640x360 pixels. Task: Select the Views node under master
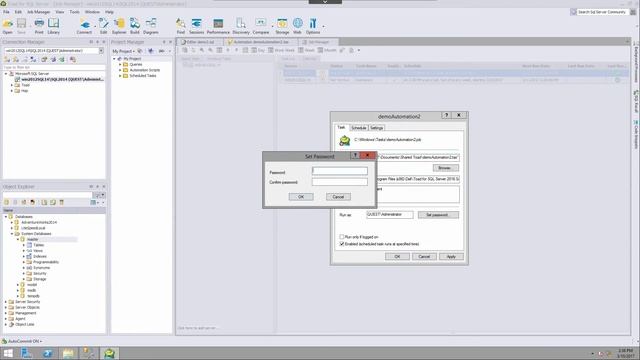[x=38, y=251]
